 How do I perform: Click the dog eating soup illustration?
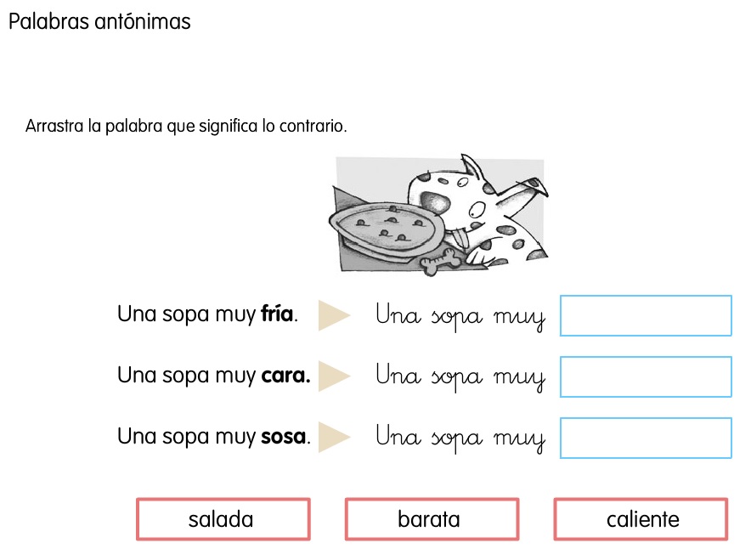click(x=438, y=215)
